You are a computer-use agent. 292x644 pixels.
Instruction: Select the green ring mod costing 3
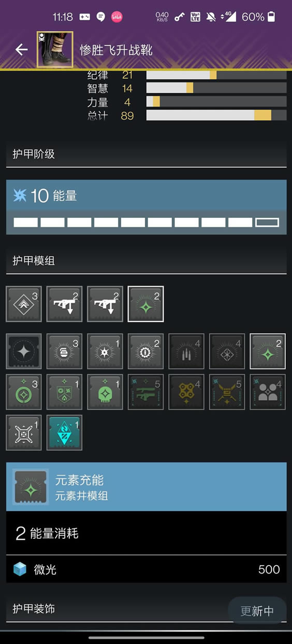pyautogui.click(x=24, y=392)
